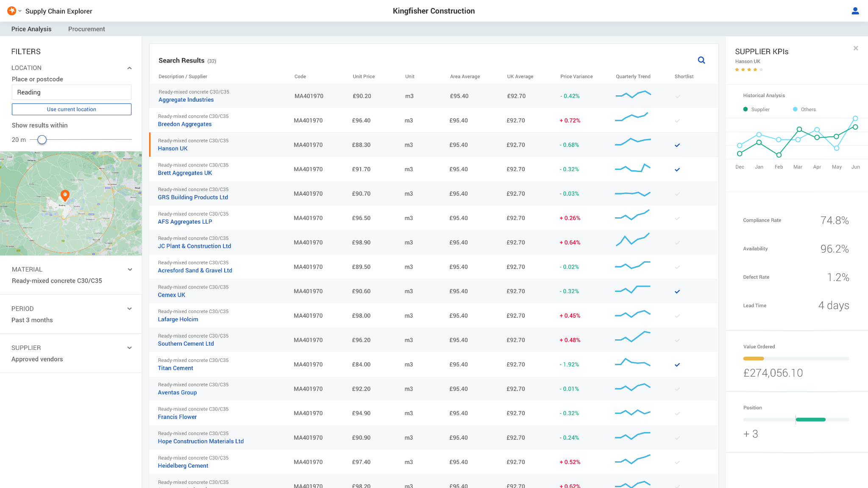Click the Hanson UK quarterly trend sparkline
Screen dimensions: 868x488
633,141
